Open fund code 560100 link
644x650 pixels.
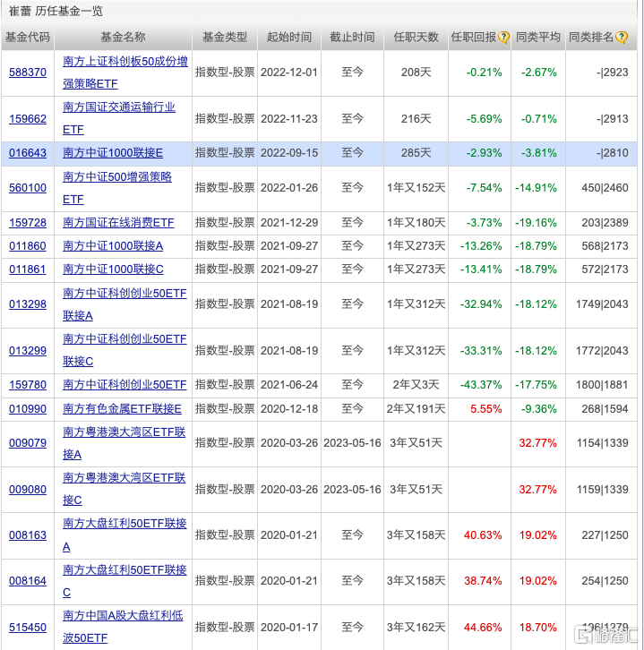[28, 188]
